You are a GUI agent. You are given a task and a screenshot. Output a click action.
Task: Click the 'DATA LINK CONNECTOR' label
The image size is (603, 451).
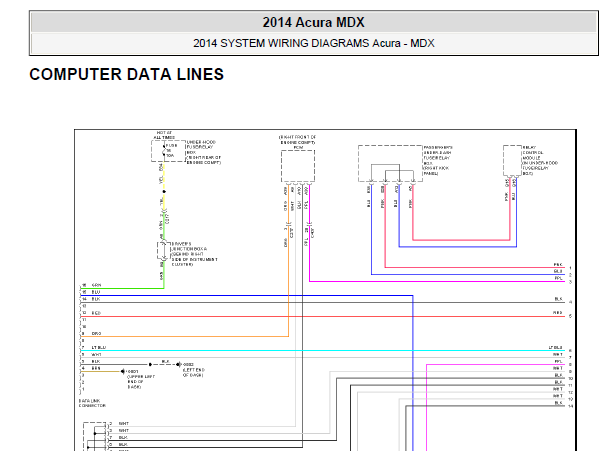(92, 403)
